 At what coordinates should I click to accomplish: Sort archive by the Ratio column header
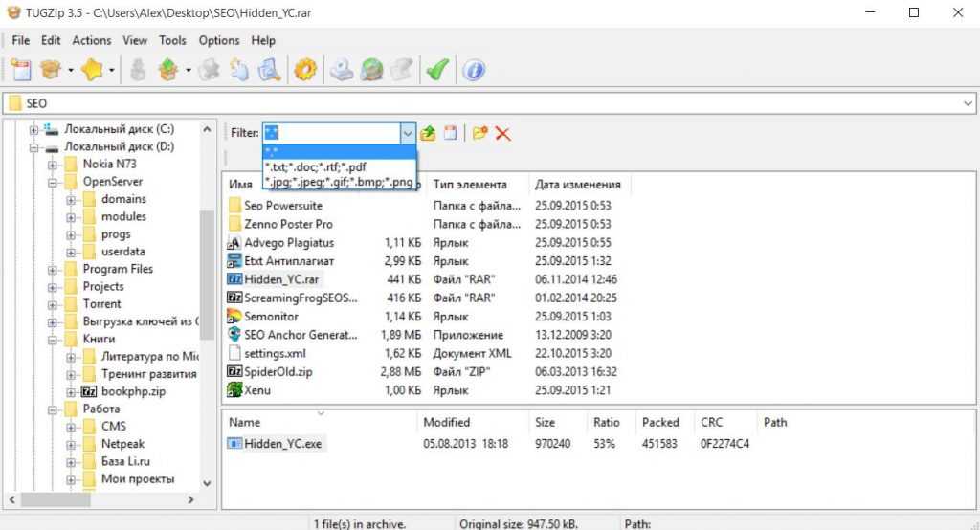coord(606,422)
